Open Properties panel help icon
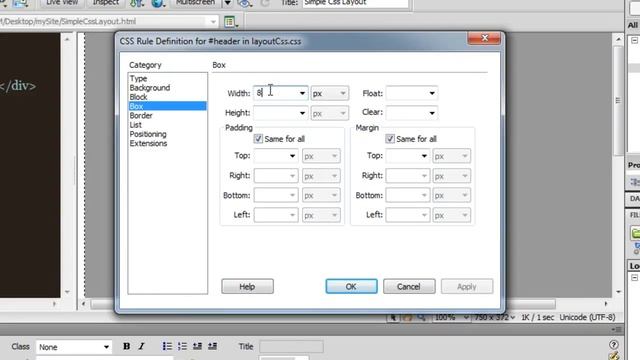 tap(613, 344)
